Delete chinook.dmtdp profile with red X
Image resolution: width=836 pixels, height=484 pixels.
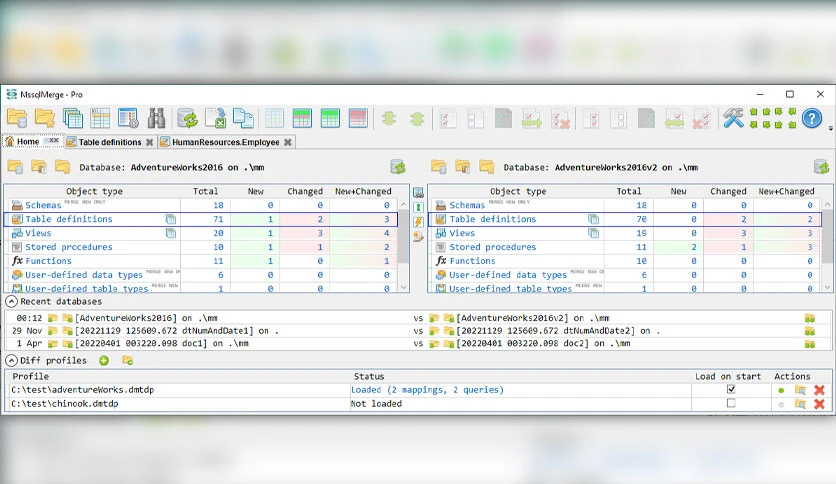[x=819, y=404]
